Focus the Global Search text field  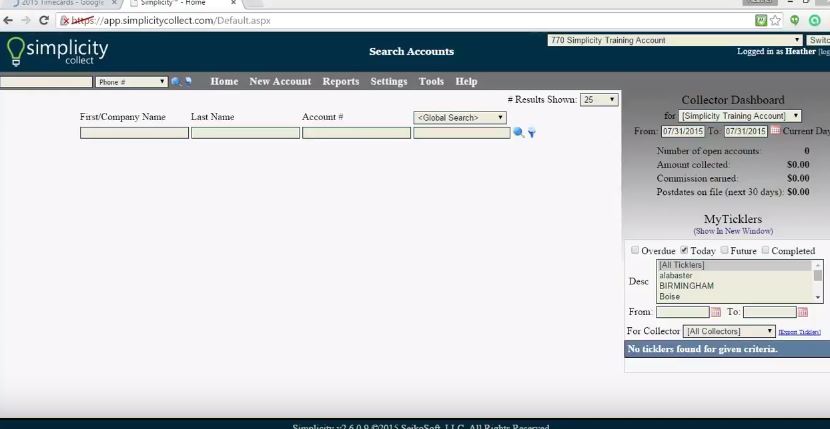point(462,133)
